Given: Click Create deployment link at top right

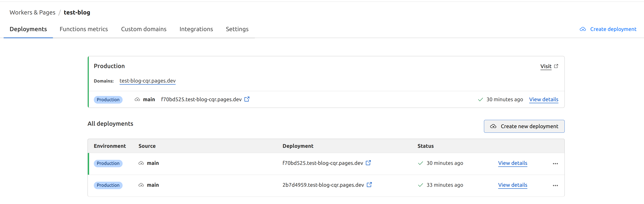Looking at the screenshot, I should coord(613,29).
